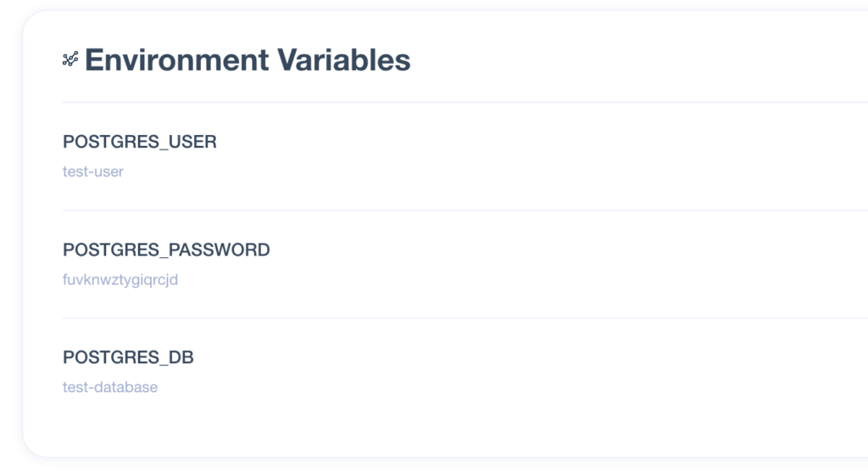Click the word Variables in the heading

tap(344, 60)
